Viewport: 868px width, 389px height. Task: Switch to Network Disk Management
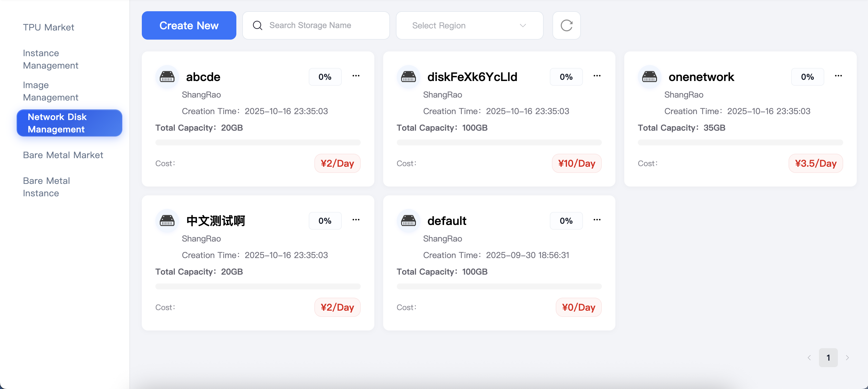pyautogui.click(x=69, y=123)
